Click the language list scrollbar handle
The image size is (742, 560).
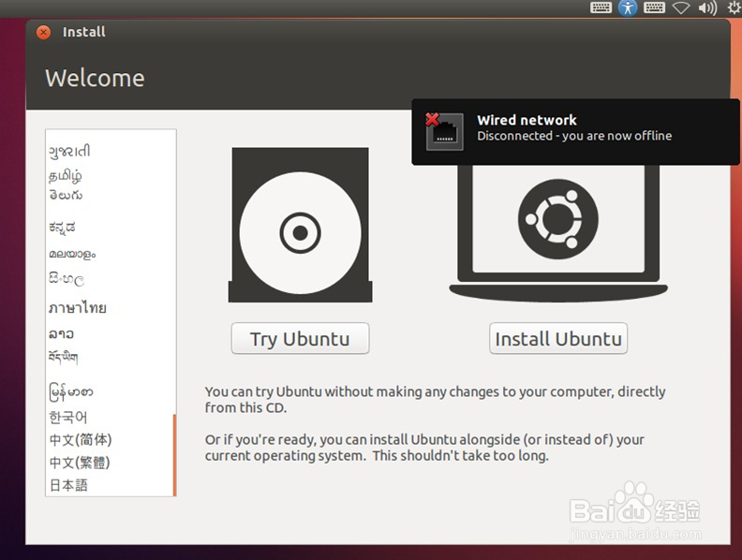click(x=174, y=455)
